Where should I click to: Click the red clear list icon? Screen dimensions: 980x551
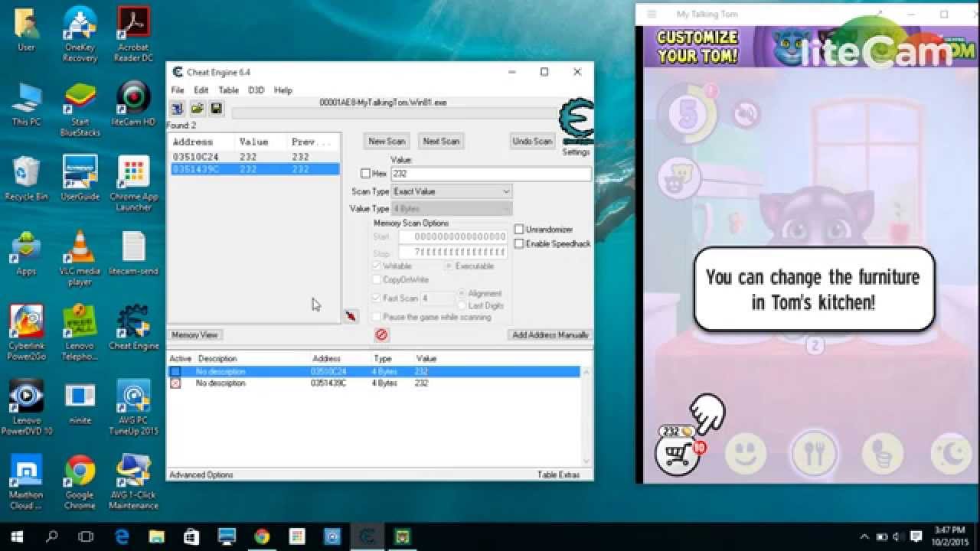381,334
